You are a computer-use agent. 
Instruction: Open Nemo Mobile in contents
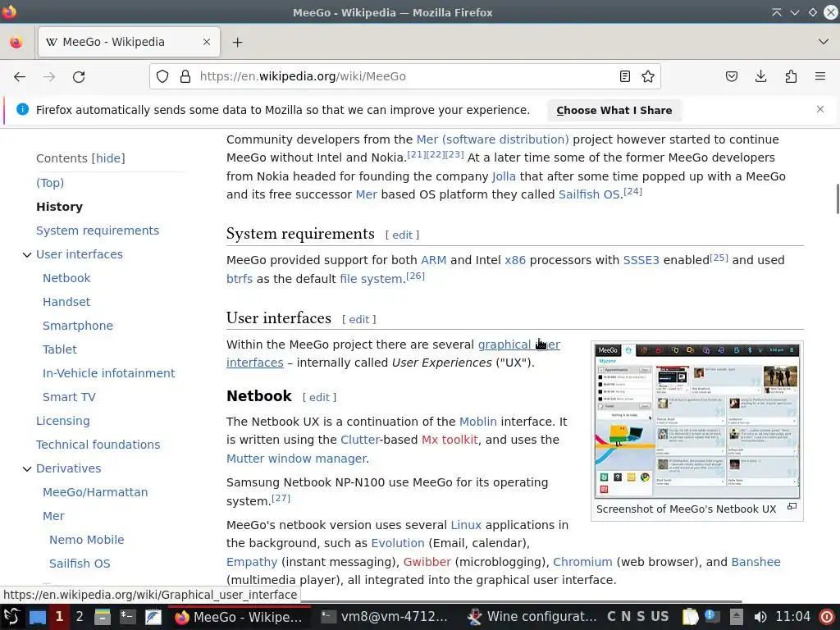click(x=87, y=540)
